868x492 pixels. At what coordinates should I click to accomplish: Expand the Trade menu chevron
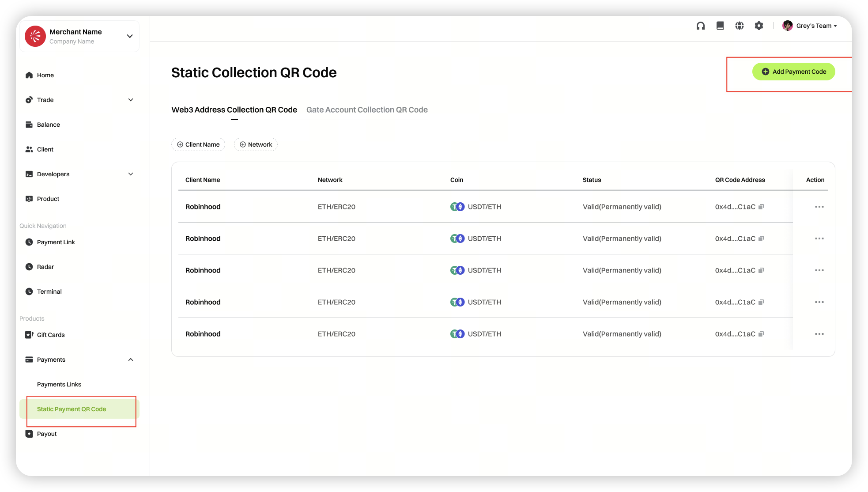pos(131,100)
